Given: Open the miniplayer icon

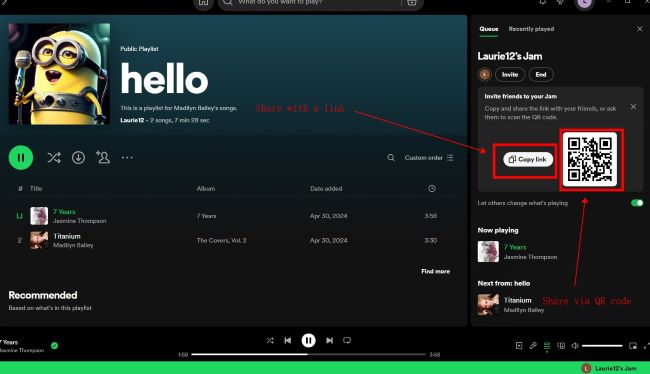Looking at the screenshot, I should (633, 345).
